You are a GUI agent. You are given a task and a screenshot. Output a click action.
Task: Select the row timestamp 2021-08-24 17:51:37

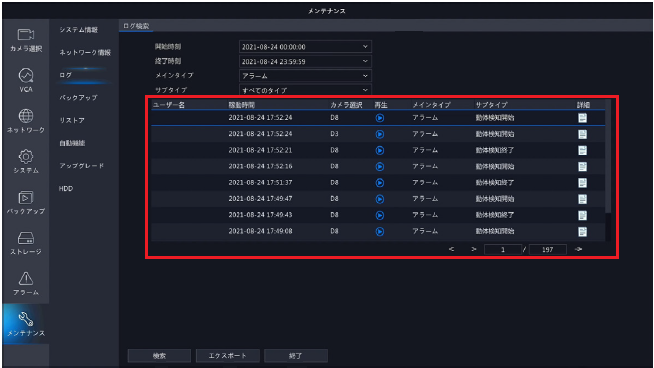[260, 183]
